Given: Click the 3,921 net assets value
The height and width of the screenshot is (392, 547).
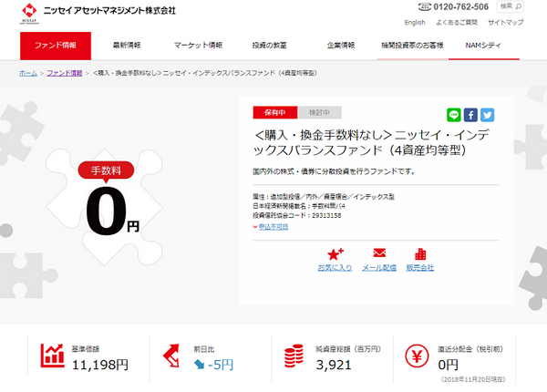Looking at the screenshot, I should pos(334,366).
